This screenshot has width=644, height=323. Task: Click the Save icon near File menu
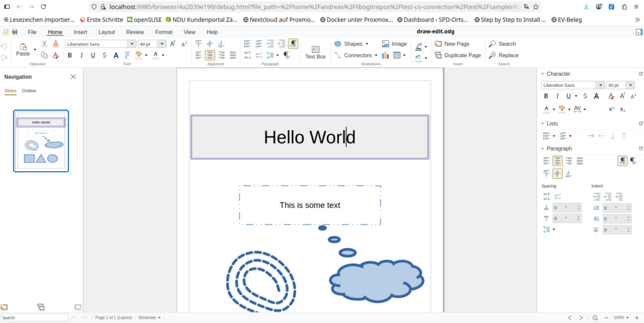coord(15,32)
